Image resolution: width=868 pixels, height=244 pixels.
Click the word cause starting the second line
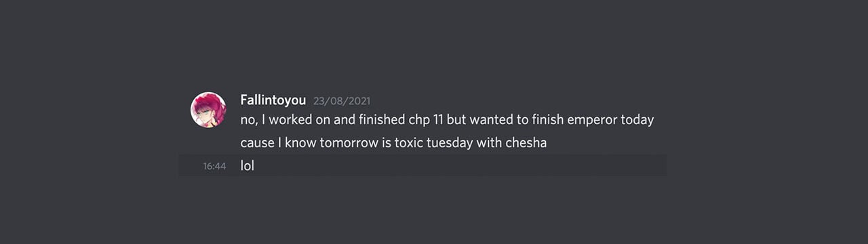256,143
